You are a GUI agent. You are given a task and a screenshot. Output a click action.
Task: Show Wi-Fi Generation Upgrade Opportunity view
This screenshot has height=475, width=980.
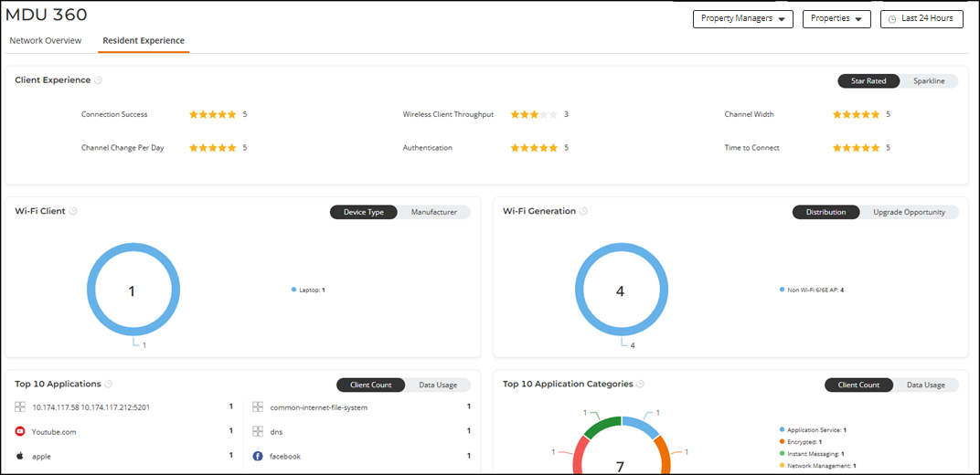tap(909, 212)
